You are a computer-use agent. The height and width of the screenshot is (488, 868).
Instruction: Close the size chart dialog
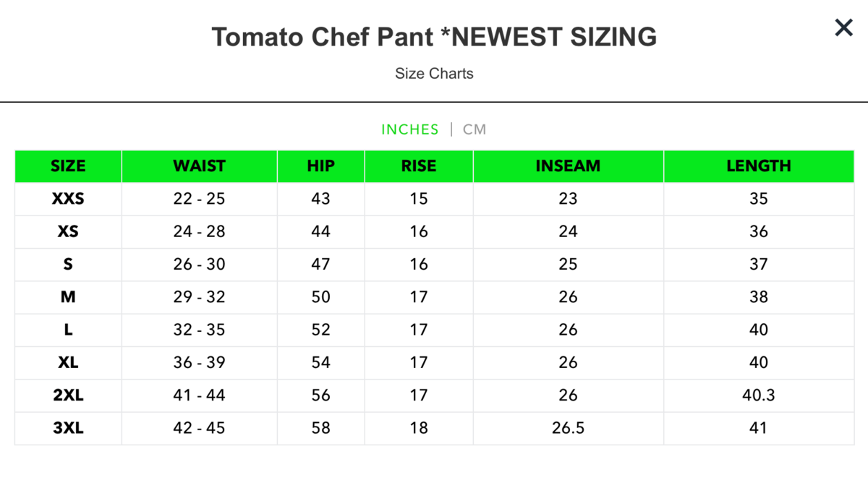[x=843, y=28]
